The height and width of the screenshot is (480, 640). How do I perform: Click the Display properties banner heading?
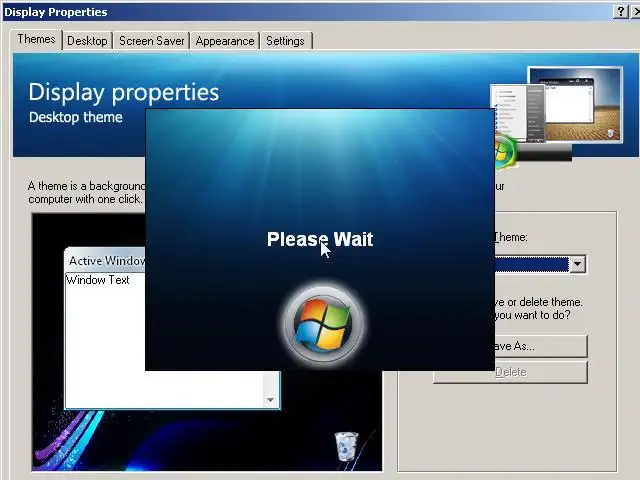tap(124, 92)
